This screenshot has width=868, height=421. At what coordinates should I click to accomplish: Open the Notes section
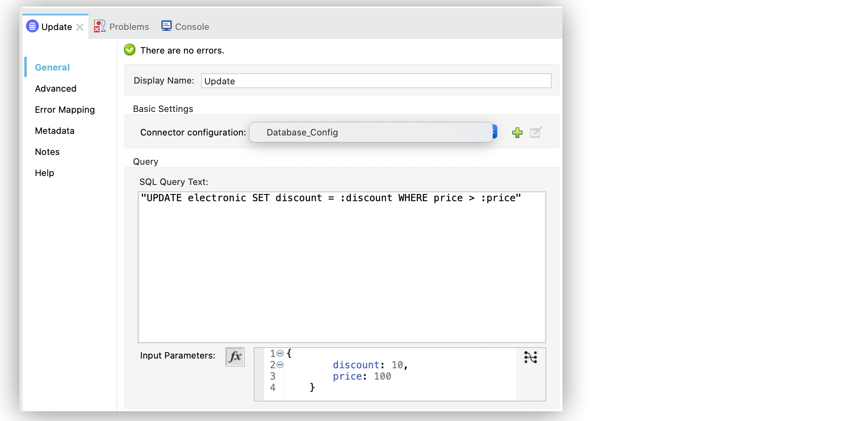47,152
